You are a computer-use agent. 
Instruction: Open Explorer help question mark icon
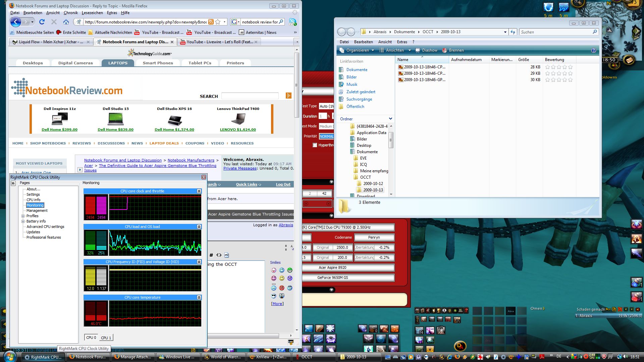point(593,50)
